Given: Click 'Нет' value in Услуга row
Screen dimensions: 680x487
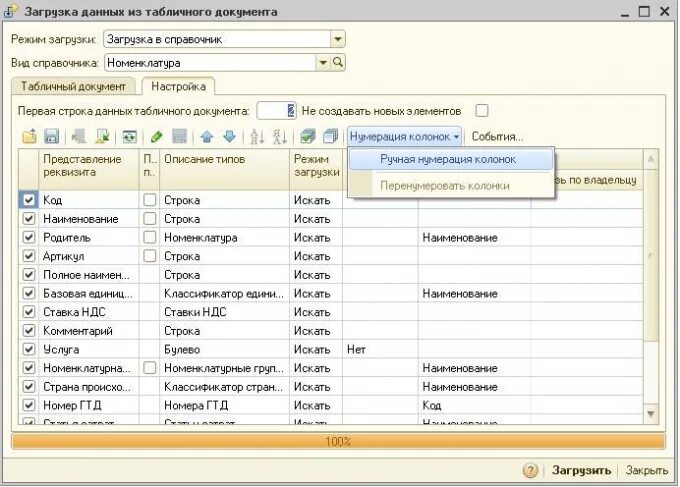Looking at the screenshot, I should click(380, 349).
